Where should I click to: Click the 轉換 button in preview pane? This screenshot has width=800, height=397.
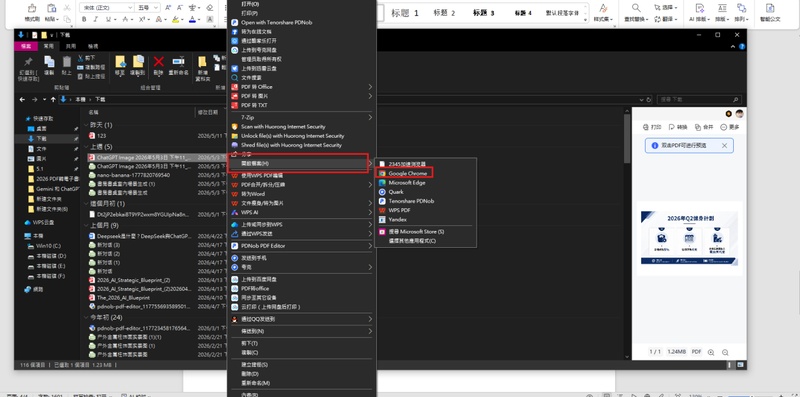click(678, 127)
